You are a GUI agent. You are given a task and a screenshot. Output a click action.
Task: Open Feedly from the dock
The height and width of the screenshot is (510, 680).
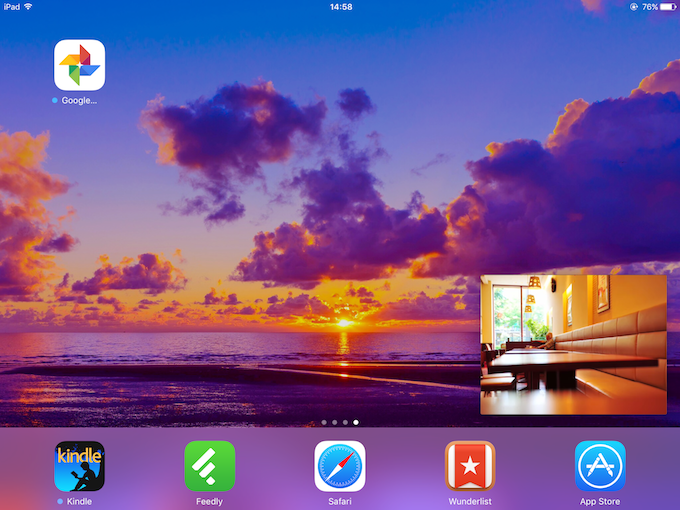[209, 466]
